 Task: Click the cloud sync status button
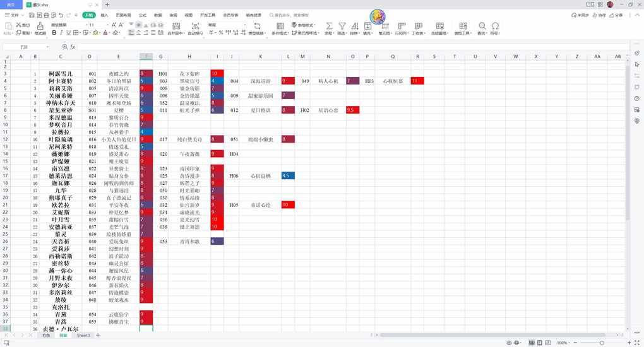point(580,15)
